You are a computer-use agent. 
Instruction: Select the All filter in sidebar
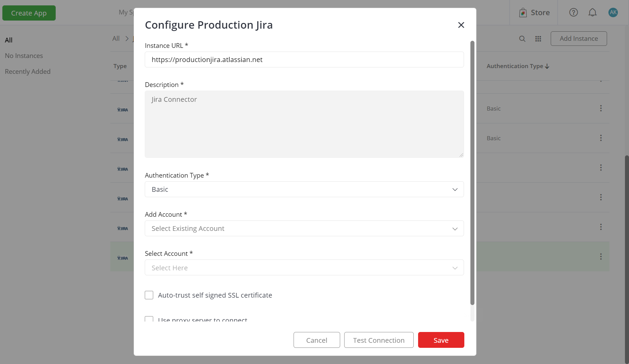(x=9, y=40)
